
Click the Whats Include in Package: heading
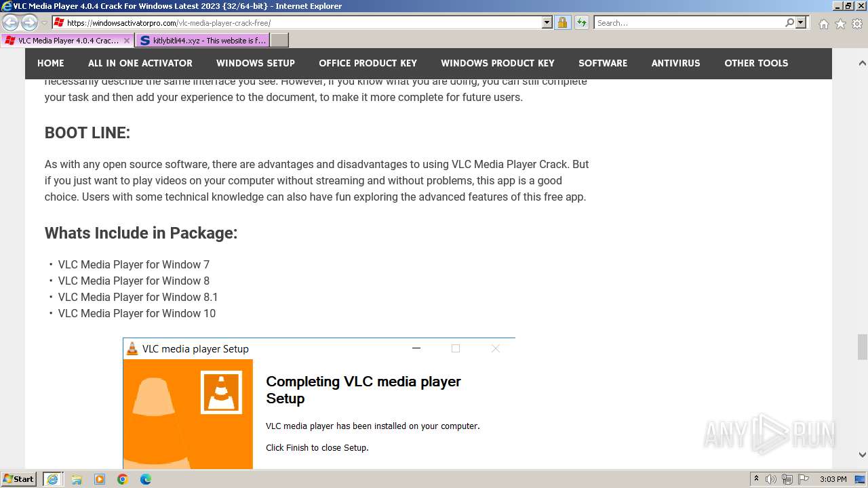point(141,233)
